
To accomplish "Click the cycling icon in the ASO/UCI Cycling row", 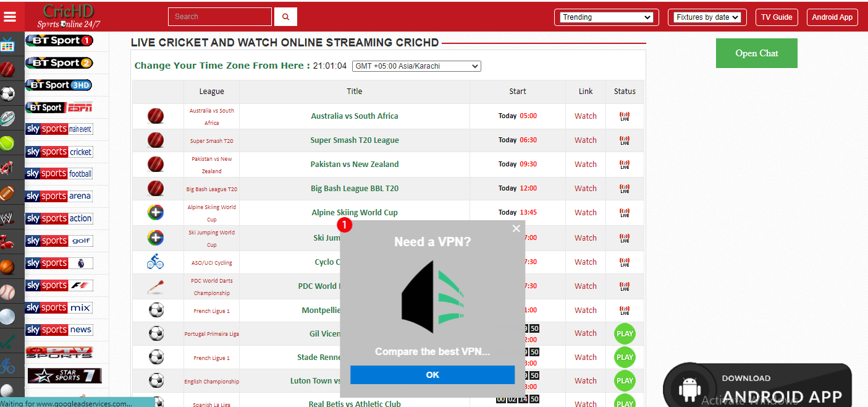I will point(156,262).
